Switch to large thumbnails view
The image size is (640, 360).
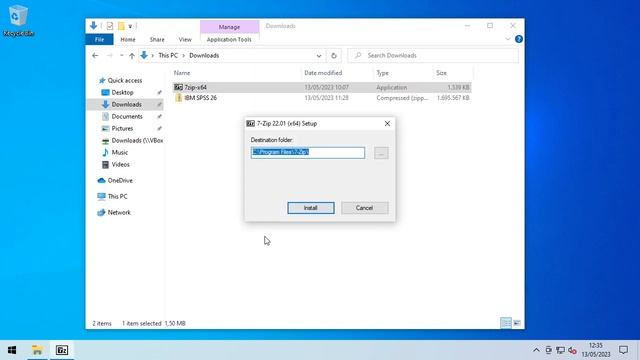517,323
